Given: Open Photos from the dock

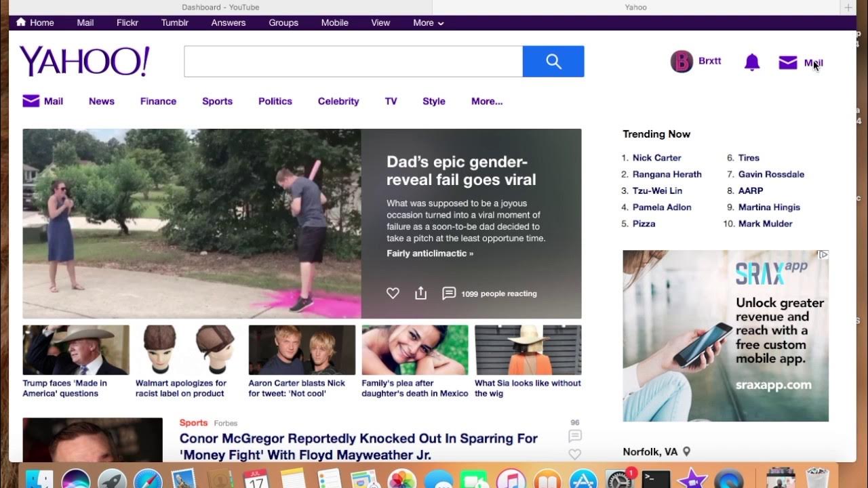Looking at the screenshot, I should pos(401,480).
